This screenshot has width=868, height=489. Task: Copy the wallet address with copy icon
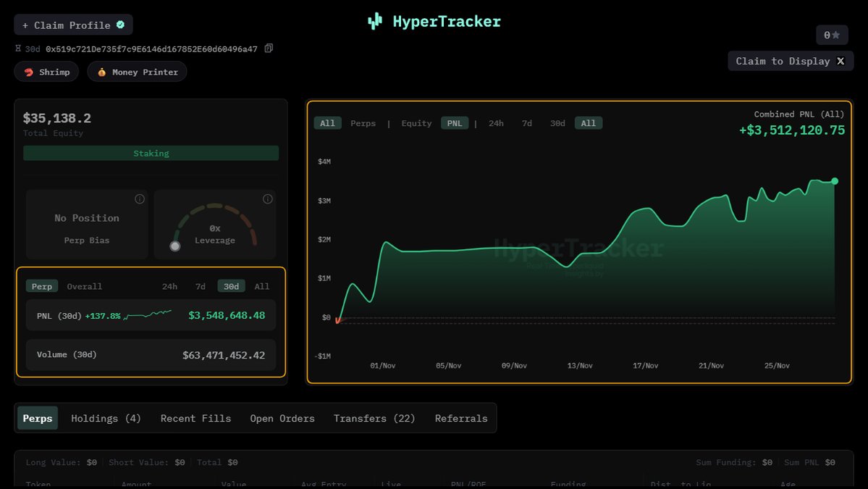269,49
